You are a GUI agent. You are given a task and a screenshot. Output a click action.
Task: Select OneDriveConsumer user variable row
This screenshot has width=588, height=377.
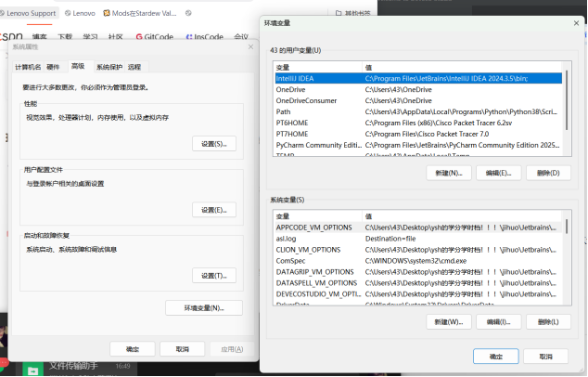pos(418,100)
